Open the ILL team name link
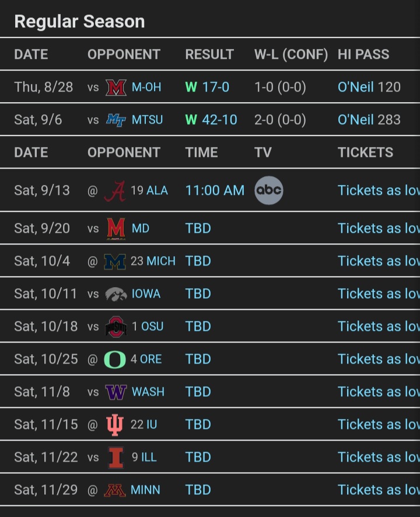 tap(149, 457)
